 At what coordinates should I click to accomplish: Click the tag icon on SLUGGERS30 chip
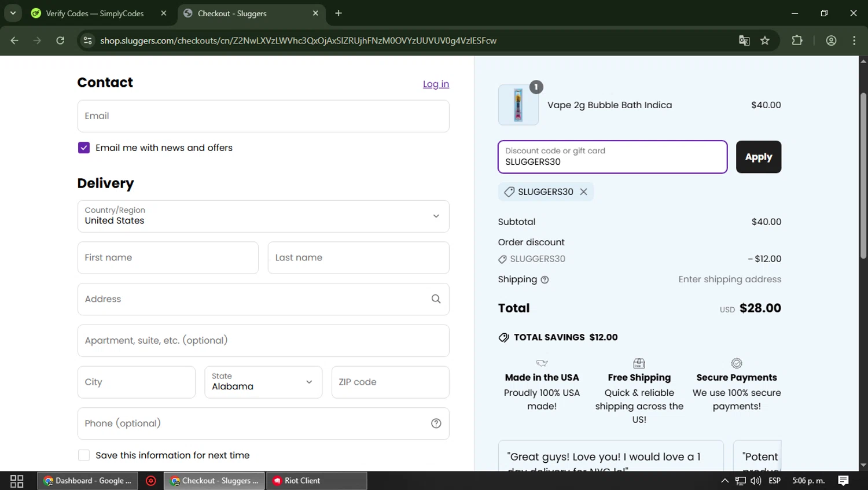pyautogui.click(x=509, y=191)
